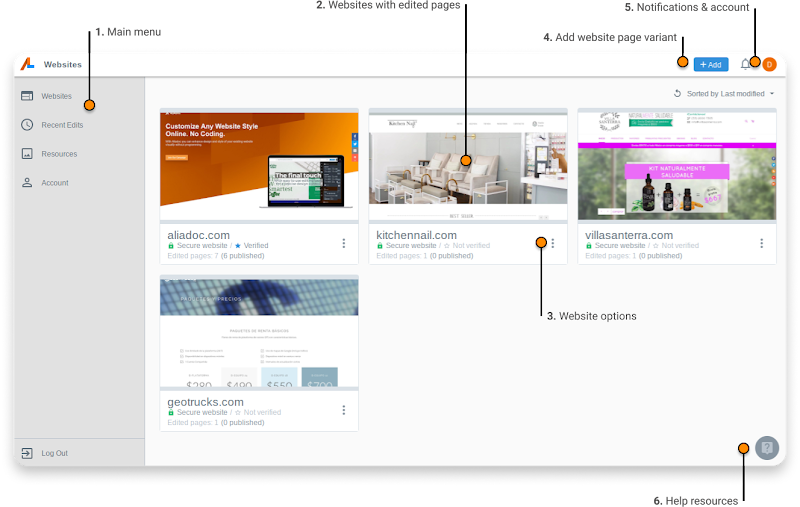Click the Log Out exit icon

[27, 453]
